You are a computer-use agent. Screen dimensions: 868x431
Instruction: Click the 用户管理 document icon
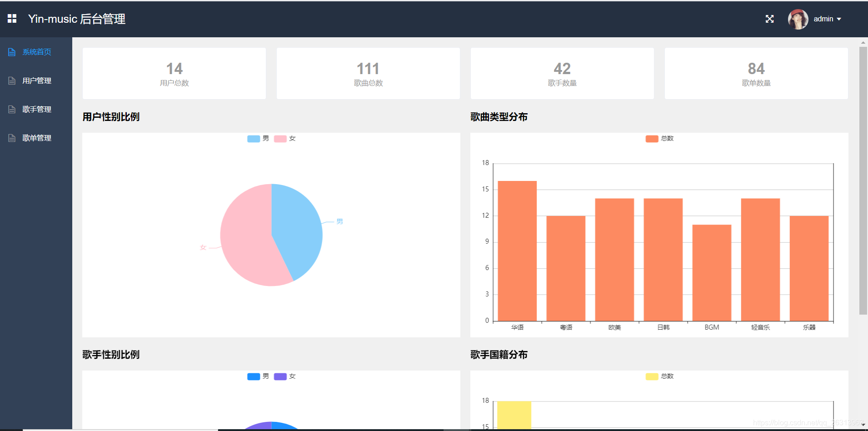[x=12, y=81]
